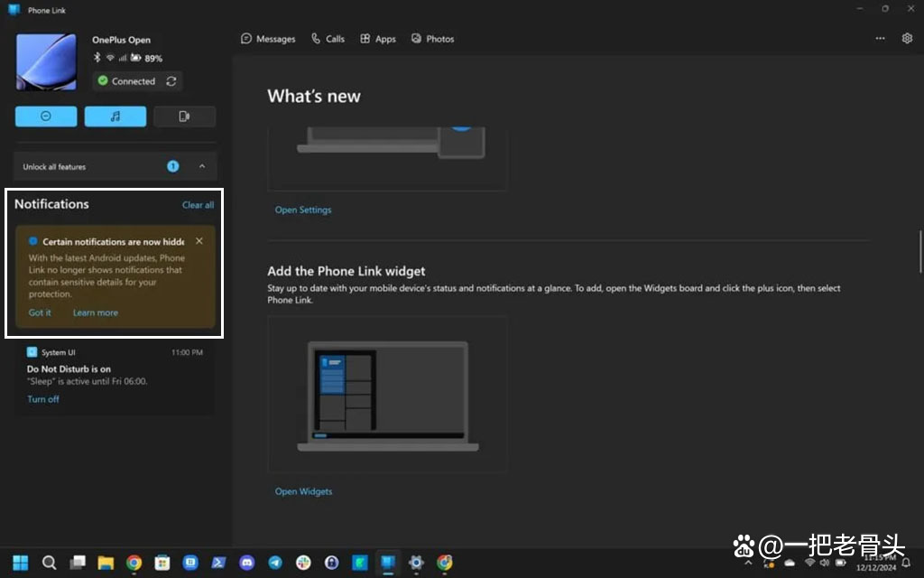
Task: Click the phone's Bluetooth status icon
Action: pos(97,58)
